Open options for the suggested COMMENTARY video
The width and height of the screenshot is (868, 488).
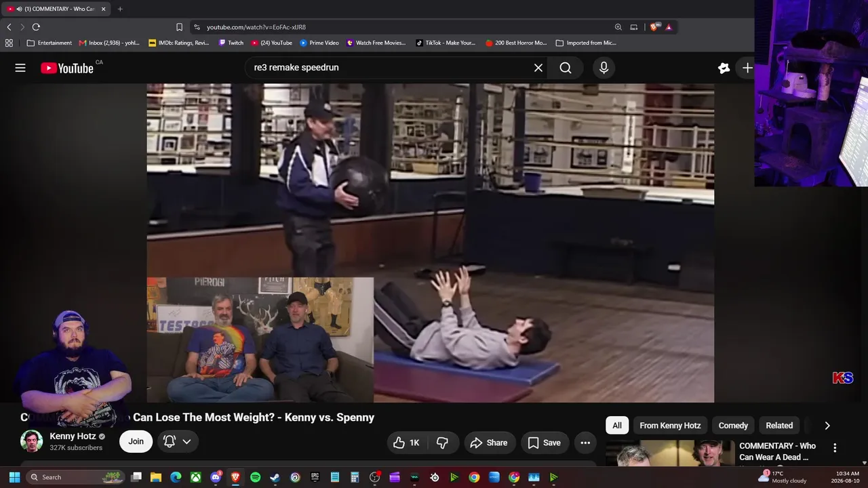tap(835, 448)
